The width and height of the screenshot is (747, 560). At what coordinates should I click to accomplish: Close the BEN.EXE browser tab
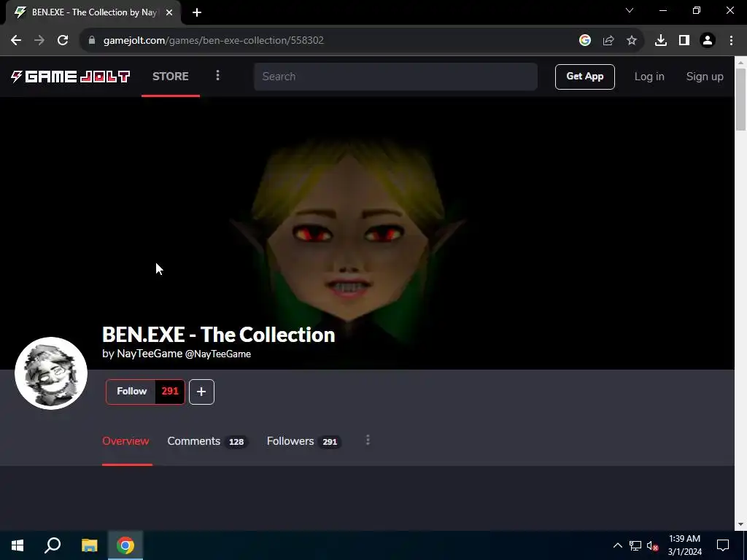click(169, 12)
